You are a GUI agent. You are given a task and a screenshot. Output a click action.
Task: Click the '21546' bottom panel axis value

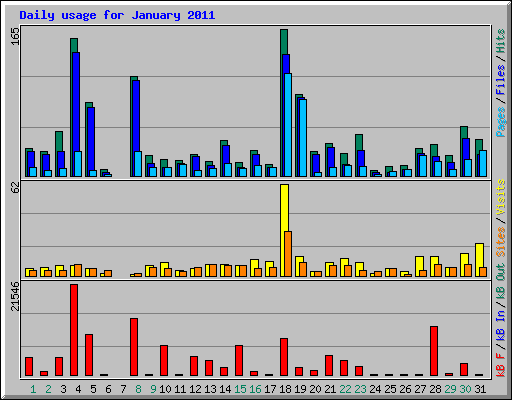[x=15, y=297]
